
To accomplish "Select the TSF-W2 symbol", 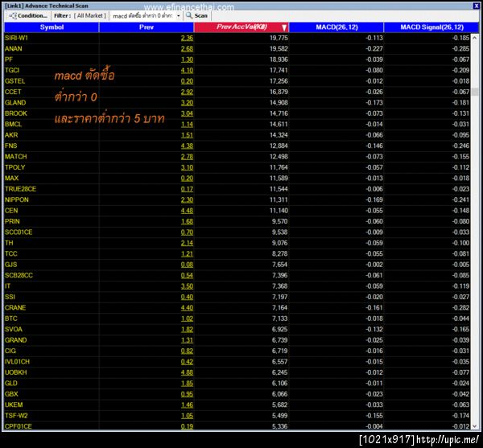I will click(x=16, y=415).
